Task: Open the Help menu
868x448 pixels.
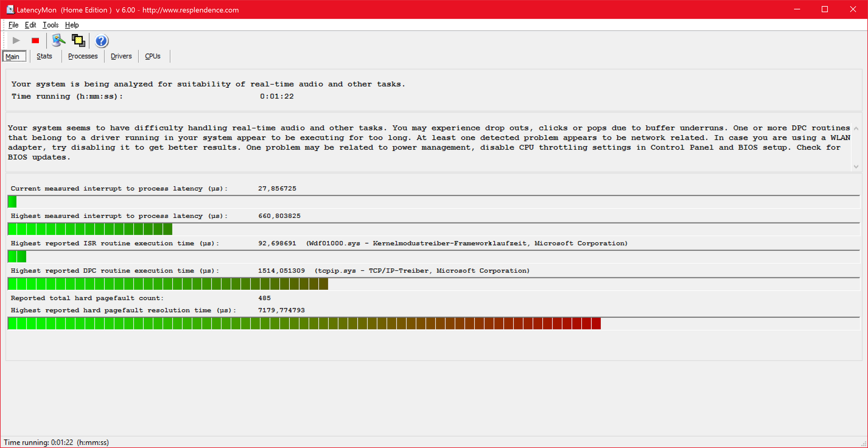Action: point(72,25)
